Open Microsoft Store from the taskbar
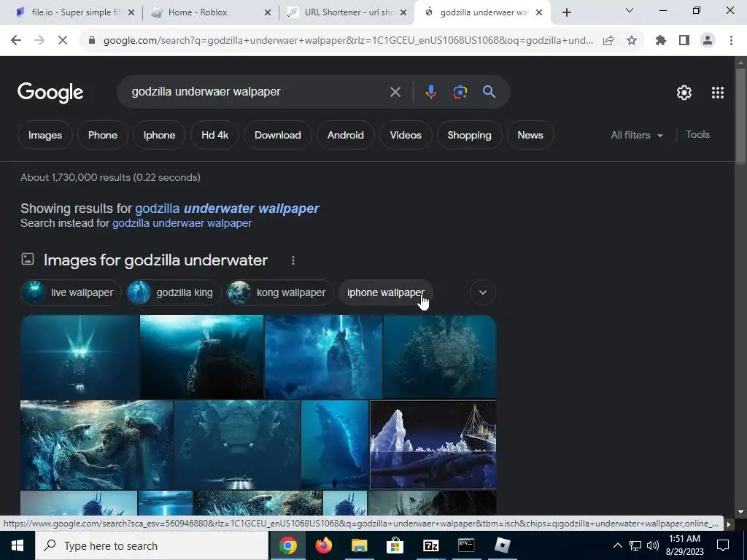 [x=395, y=545]
